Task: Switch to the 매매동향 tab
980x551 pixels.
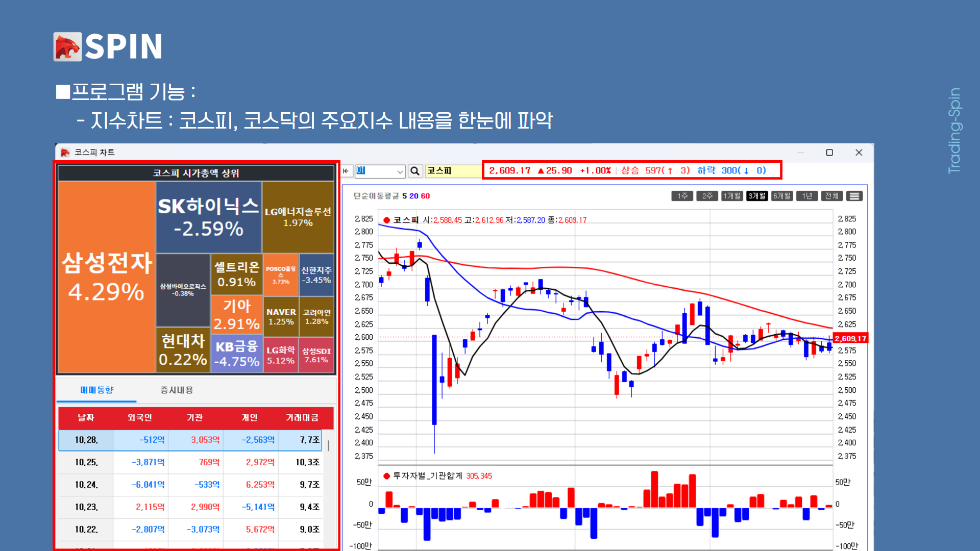Action: pyautogui.click(x=96, y=390)
